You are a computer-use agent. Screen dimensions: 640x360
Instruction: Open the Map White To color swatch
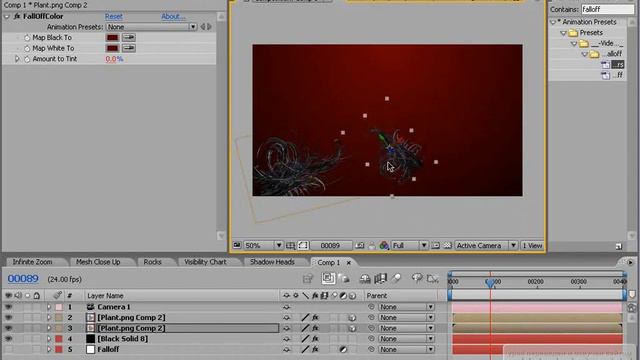[x=112, y=48]
